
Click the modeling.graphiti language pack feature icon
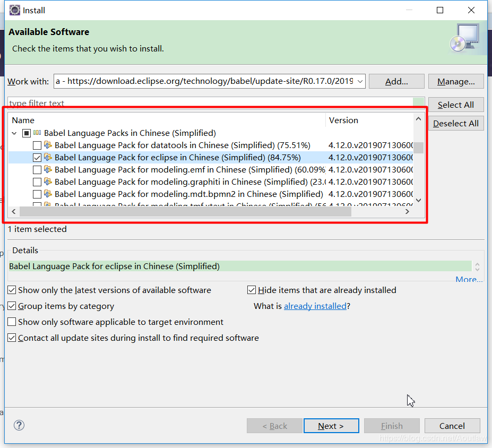[48, 182]
